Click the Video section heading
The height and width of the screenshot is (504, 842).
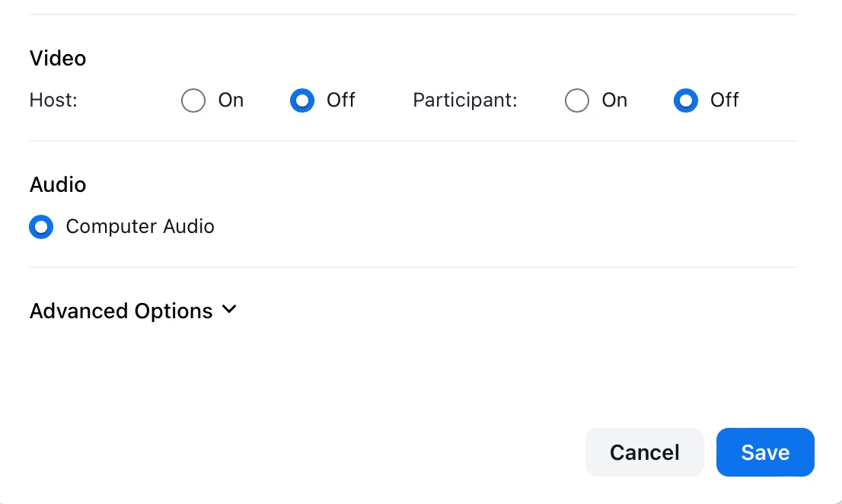click(58, 59)
